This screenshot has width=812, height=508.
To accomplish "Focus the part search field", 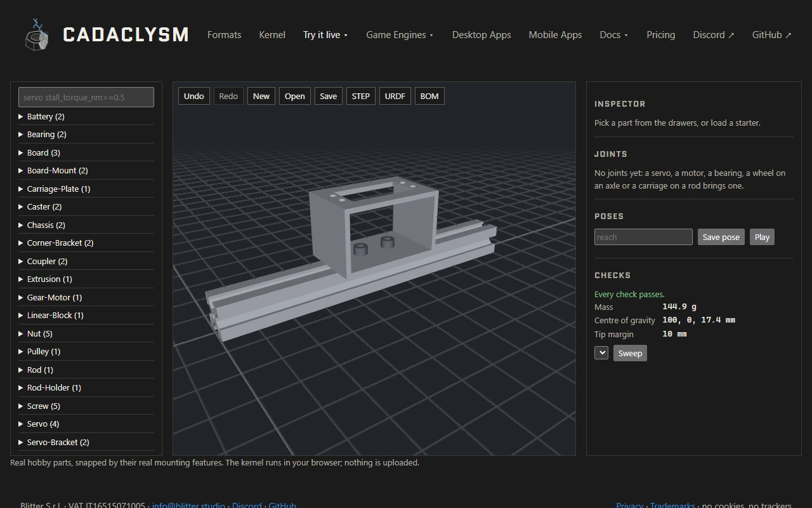I will [86, 97].
